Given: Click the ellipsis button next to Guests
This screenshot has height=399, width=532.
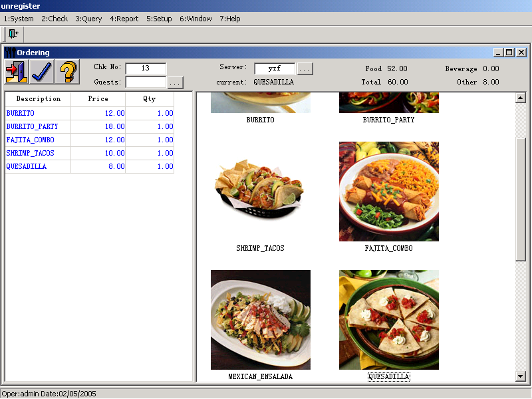Looking at the screenshot, I should click(x=175, y=82).
